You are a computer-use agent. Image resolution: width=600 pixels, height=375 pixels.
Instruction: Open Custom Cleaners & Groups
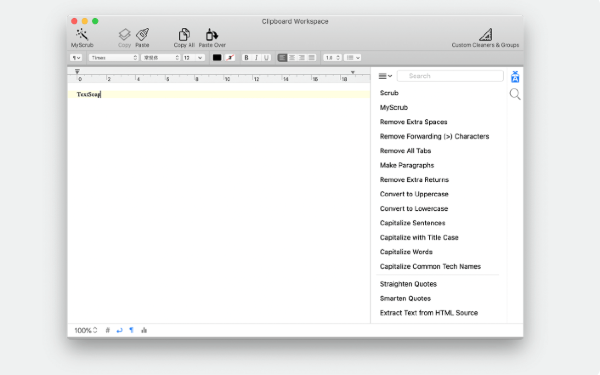point(485,38)
